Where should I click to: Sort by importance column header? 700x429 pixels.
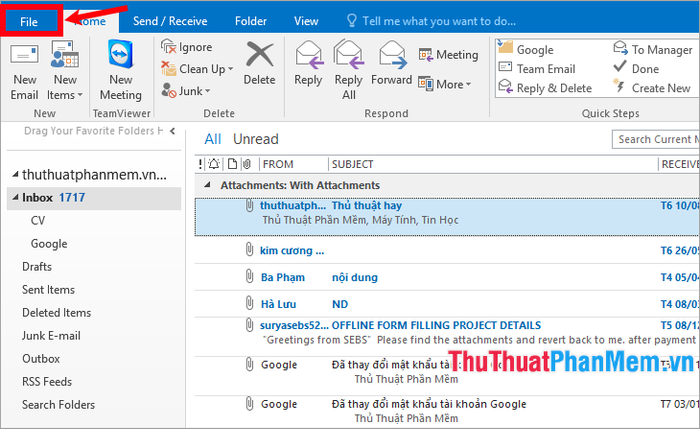pos(200,164)
